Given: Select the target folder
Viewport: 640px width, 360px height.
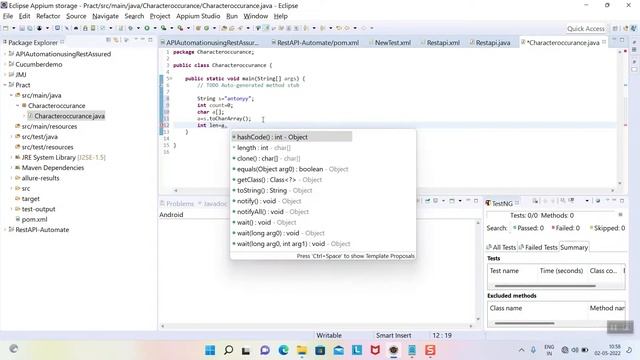Looking at the screenshot, I should tap(30, 199).
